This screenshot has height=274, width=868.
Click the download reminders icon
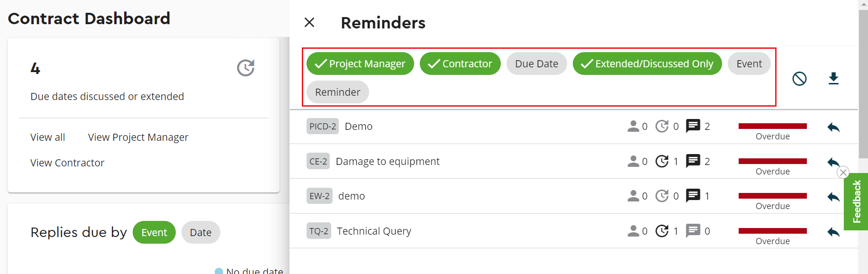point(833,78)
